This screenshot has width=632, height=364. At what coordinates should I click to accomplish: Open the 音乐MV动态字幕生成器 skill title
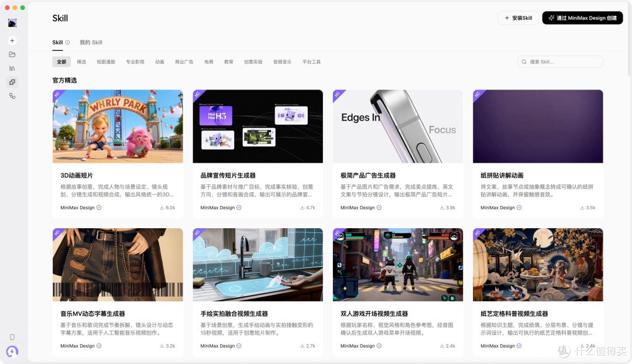(92, 314)
